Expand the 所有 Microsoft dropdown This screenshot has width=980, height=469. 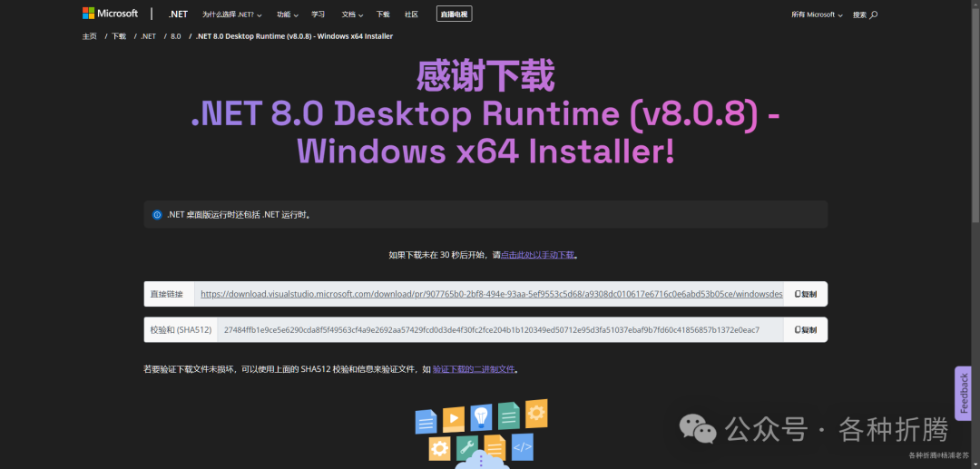(817, 15)
